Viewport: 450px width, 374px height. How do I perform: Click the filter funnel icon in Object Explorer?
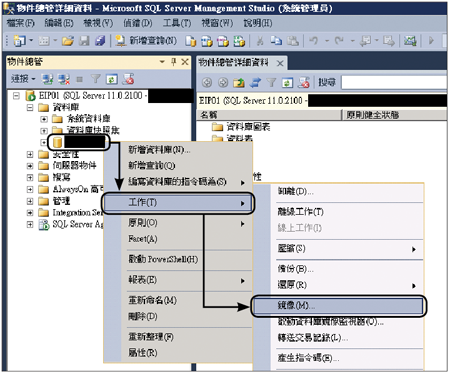click(x=95, y=79)
